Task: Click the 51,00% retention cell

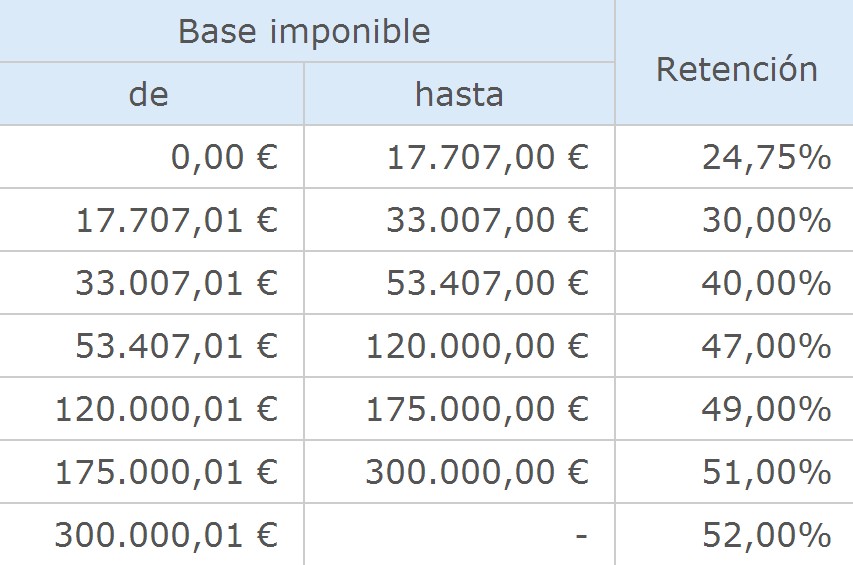Action: tap(766, 472)
